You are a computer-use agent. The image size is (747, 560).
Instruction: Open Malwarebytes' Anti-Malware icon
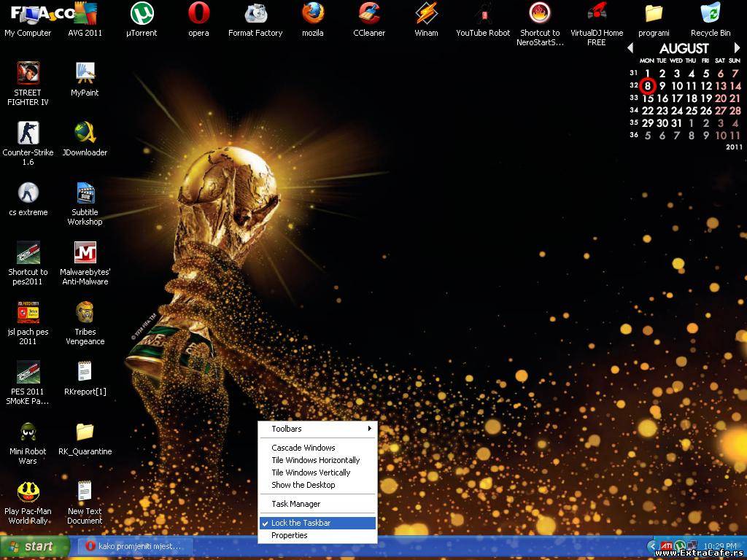click(85, 263)
